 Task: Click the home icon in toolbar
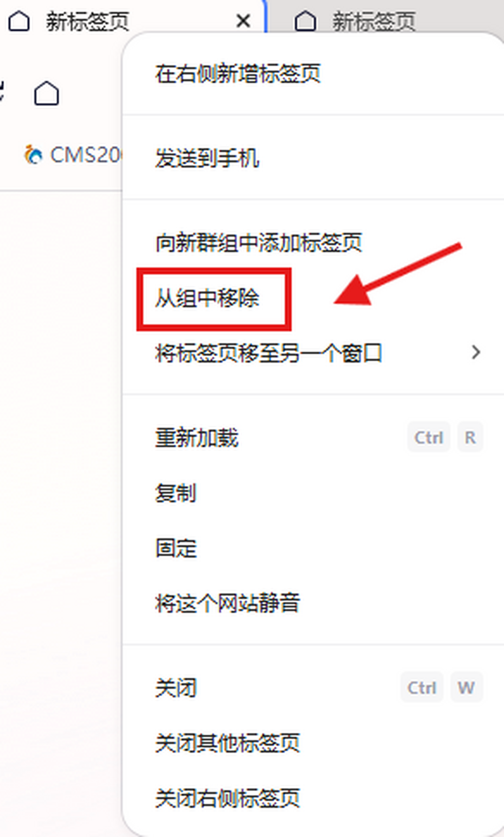46,93
